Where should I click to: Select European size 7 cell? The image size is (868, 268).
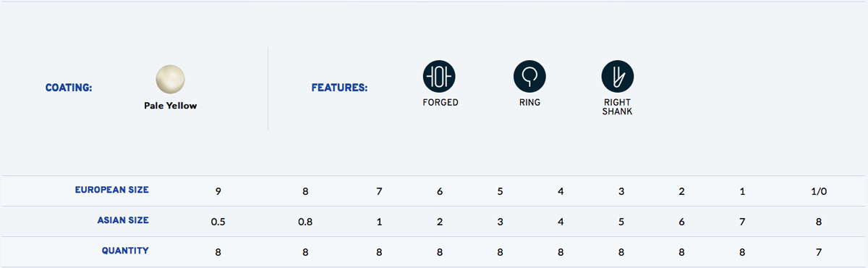[x=379, y=191]
